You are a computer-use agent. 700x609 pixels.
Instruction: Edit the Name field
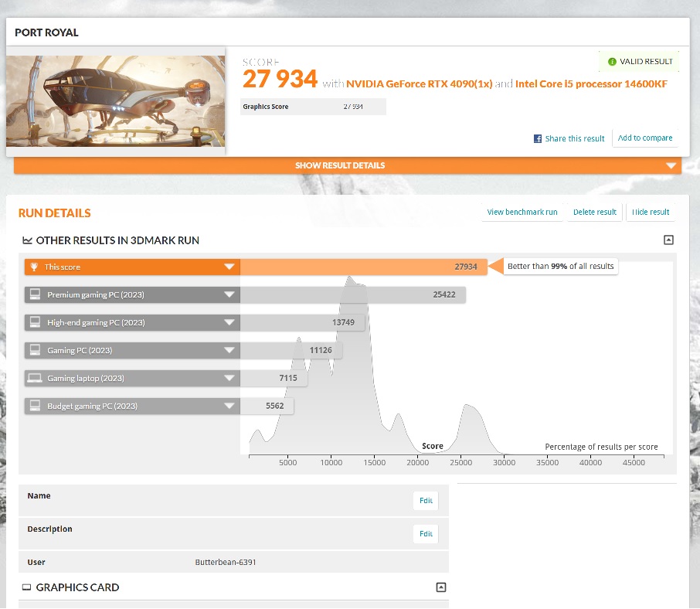426,501
